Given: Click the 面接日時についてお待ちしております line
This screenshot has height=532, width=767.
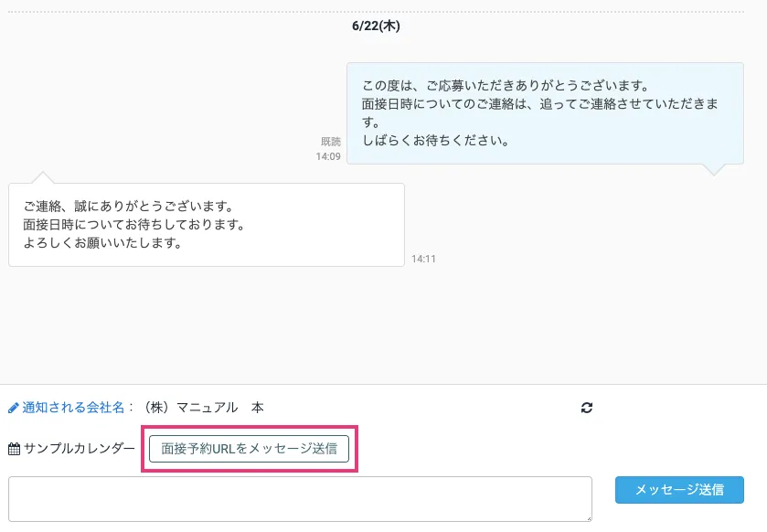Looking at the screenshot, I should 133,225.
